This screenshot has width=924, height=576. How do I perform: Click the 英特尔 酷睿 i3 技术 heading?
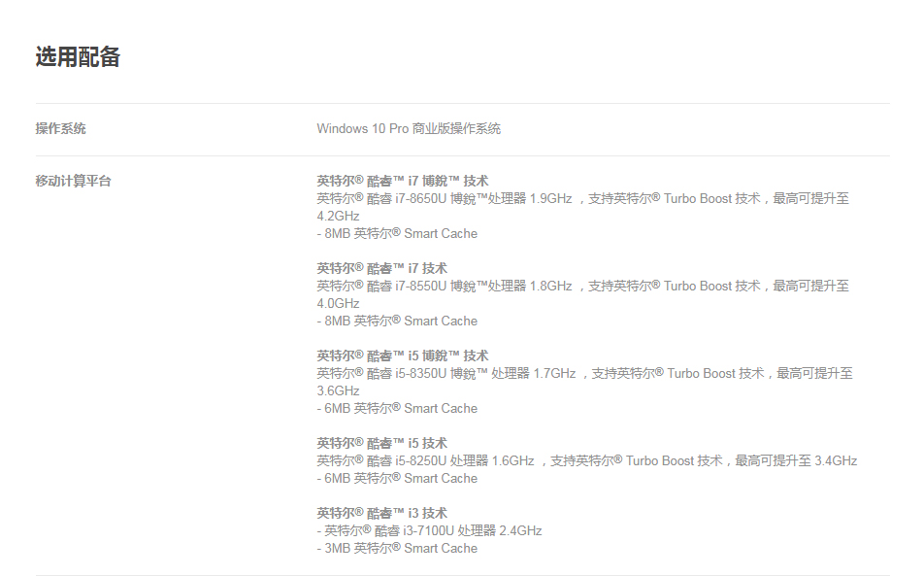(381, 513)
